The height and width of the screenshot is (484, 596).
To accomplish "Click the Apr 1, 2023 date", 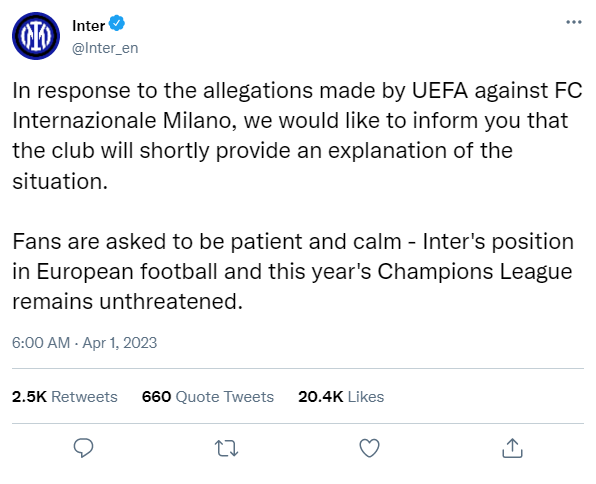I will [119, 343].
